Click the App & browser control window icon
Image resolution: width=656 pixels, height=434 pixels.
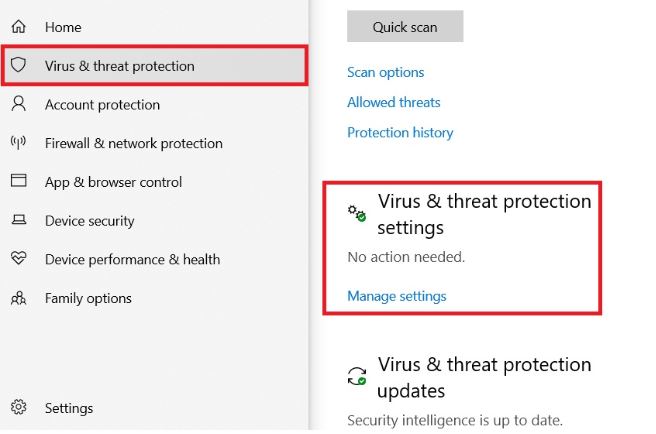[18, 182]
